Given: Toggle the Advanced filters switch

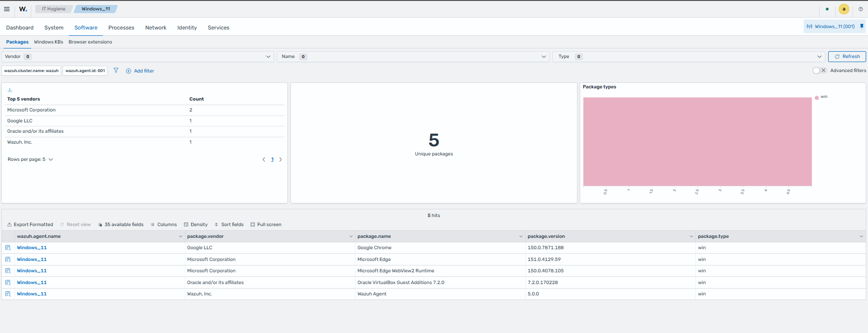Looking at the screenshot, I should point(820,71).
